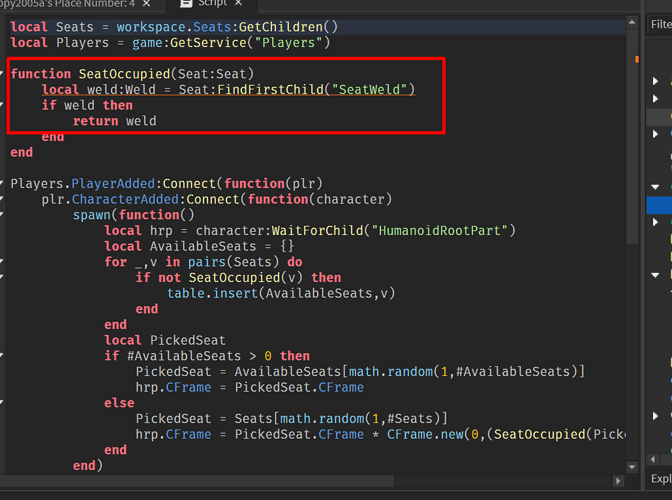The width and height of the screenshot is (672, 500).
Task: Click the underlined 'local weld:Weld' line
Action: coord(228,90)
